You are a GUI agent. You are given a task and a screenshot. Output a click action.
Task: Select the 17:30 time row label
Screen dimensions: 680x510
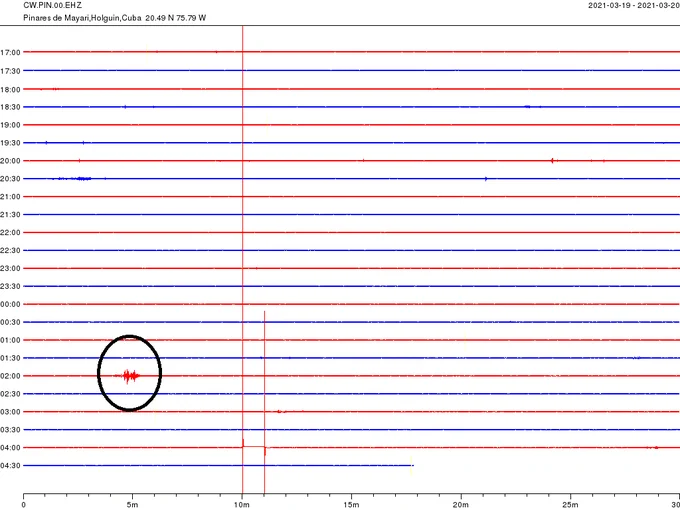tap(10, 71)
